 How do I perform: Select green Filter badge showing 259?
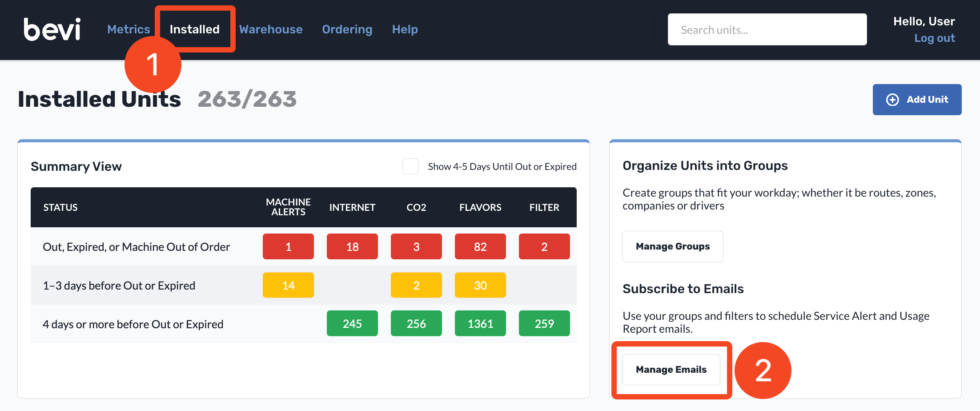click(544, 323)
